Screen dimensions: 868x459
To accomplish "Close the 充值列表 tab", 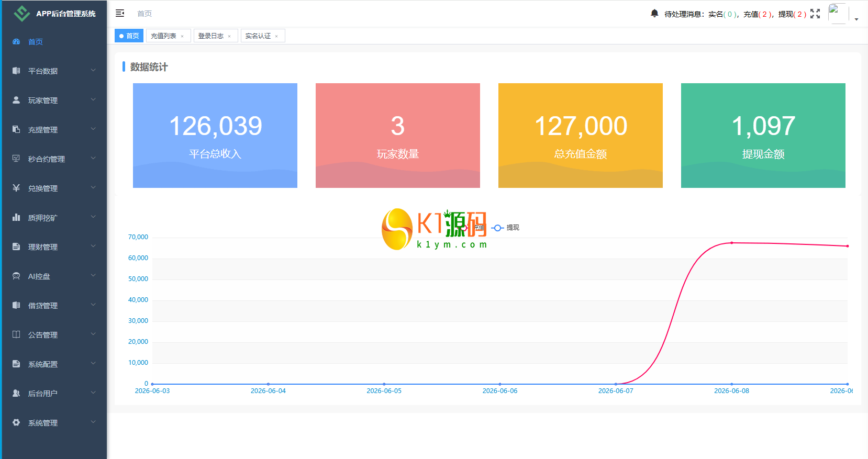I will (x=182, y=36).
